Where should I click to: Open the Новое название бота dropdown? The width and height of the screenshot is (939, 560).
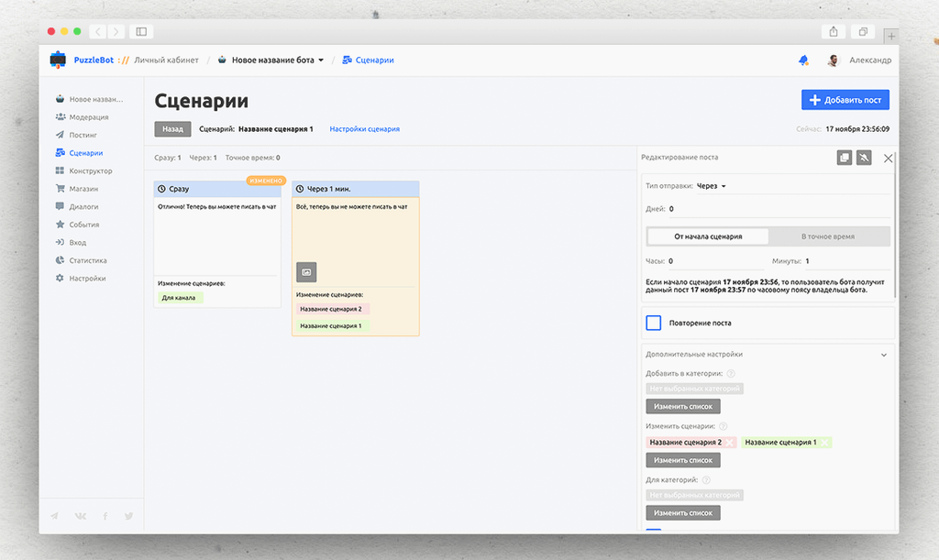click(x=272, y=60)
